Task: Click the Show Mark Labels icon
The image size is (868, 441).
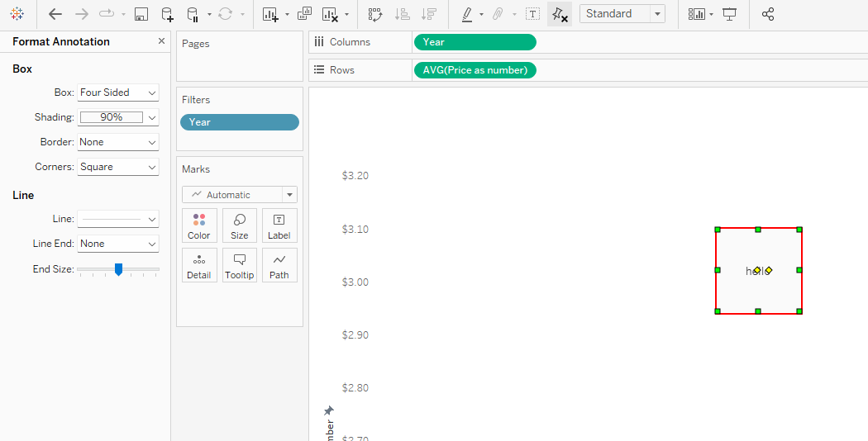Action: point(532,14)
